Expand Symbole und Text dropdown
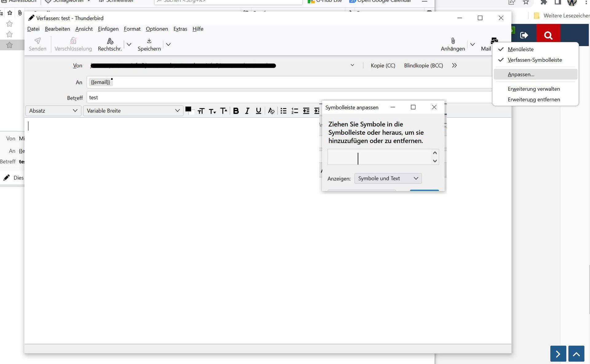590x364 pixels. (x=388, y=178)
